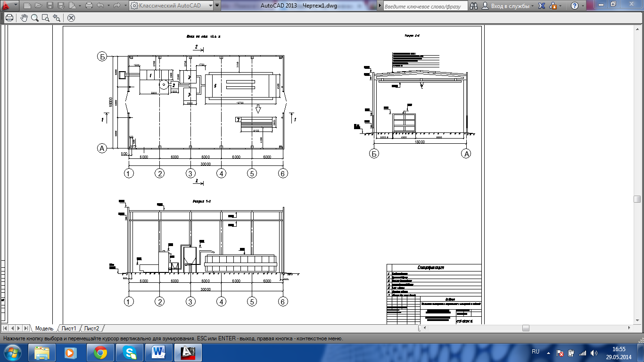Image resolution: width=644 pixels, height=362 pixels.
Task: Jump to the last layout tab arrow
Action: (26, 328)
